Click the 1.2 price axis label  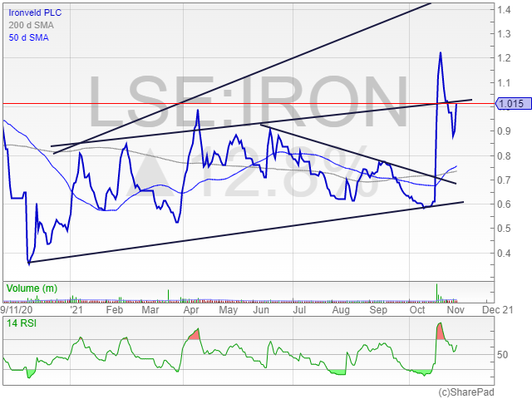pyautogui.click(x=504, y=58)
